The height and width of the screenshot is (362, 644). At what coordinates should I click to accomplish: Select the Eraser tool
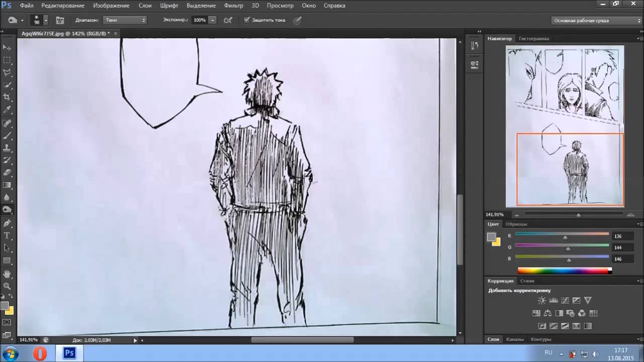pyautogui.click(x=7, y=172)
